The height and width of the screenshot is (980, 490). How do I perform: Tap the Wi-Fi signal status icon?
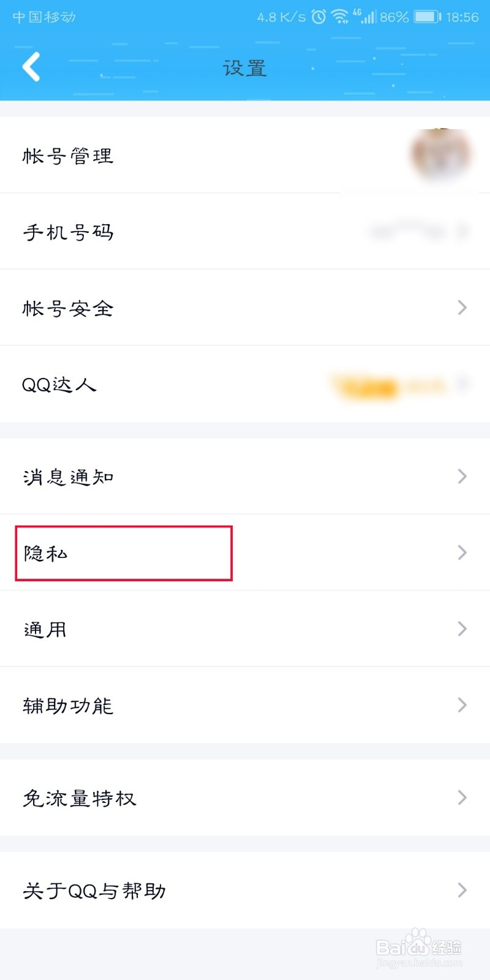coord(340,17)
